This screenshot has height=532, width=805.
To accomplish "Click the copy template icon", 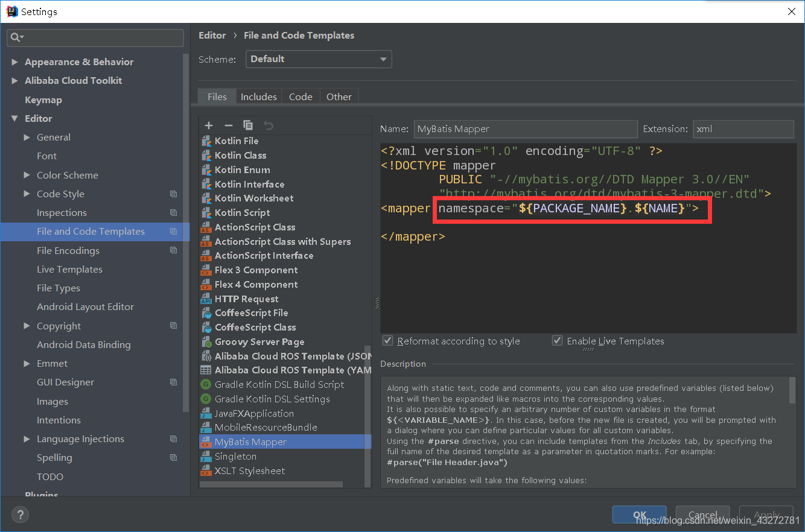I will [x=248, y=125].
